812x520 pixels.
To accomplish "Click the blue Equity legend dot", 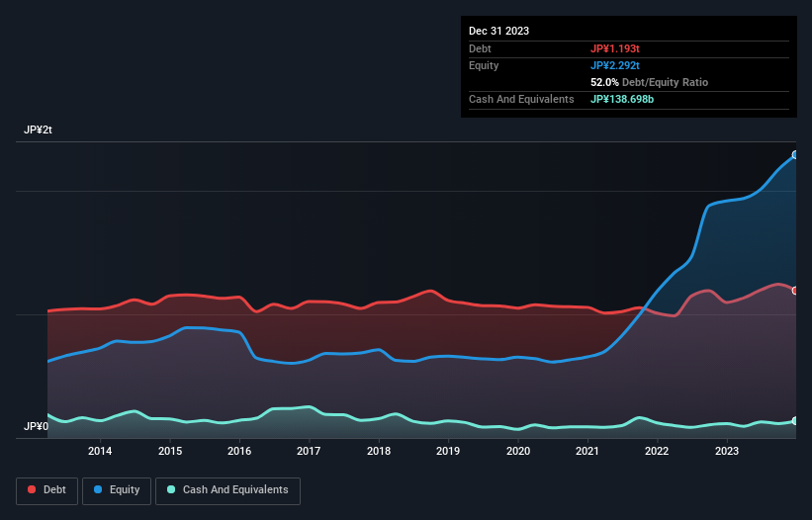I will coord(98,489).
